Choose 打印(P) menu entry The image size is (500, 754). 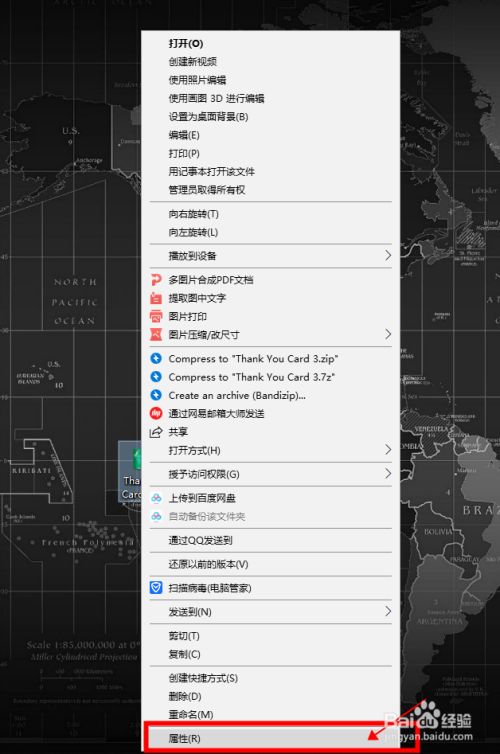(x=271, y=153)
